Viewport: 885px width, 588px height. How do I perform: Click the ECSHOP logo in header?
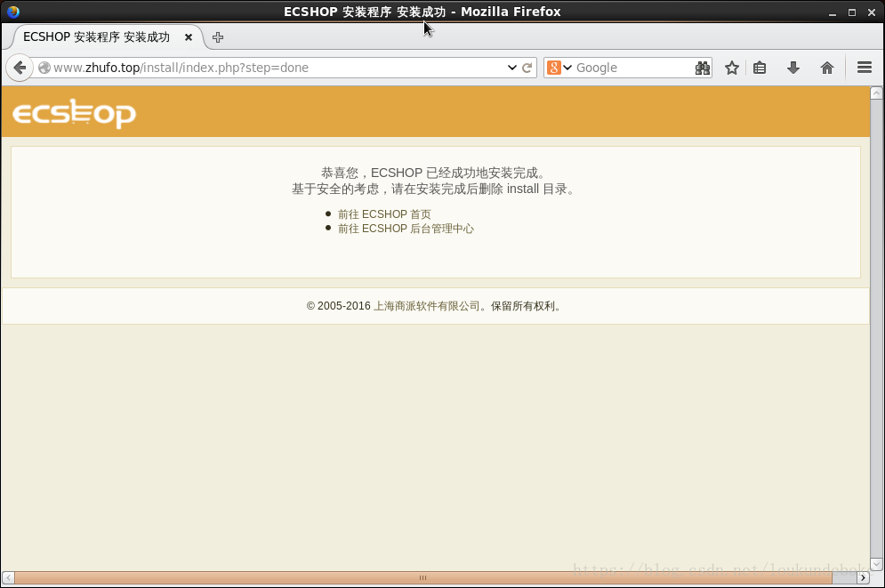click(x=74, y=114)
